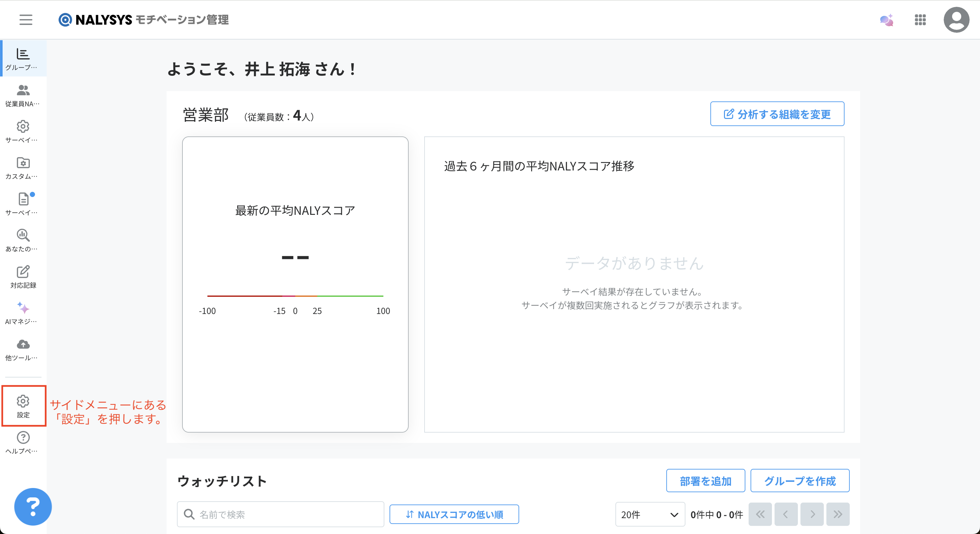Click the グループを作成 button
This screenshot has height=534, width=980.
click(x=799, y=481)
